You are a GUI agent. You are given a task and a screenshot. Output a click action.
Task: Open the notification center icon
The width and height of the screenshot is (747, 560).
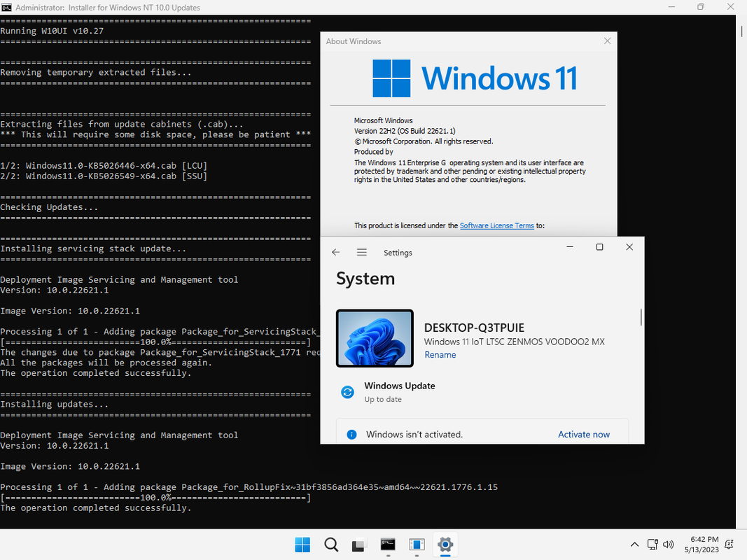pos(729,545)
